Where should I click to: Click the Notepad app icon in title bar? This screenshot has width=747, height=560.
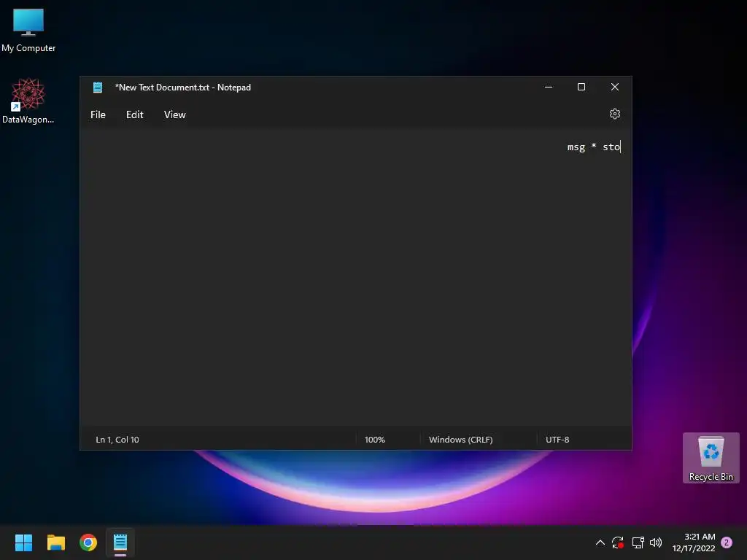pyautogui.click(x=98, y=87)
